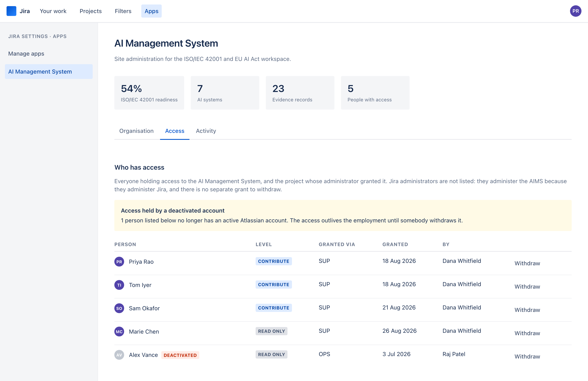Screen dimensions: 588x381
Task: Click Sam Okafor's SO avatar
Action: coord(119,308)
